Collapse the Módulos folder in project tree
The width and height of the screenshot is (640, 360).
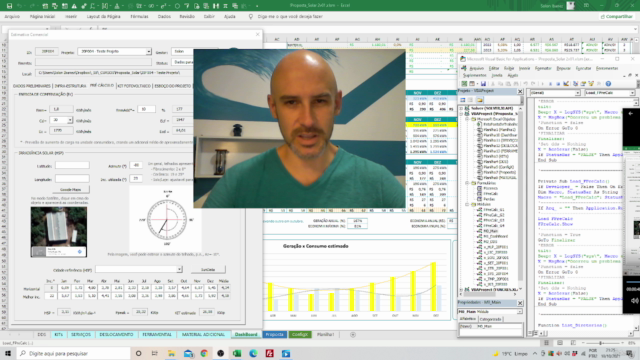tap(468, 204)
